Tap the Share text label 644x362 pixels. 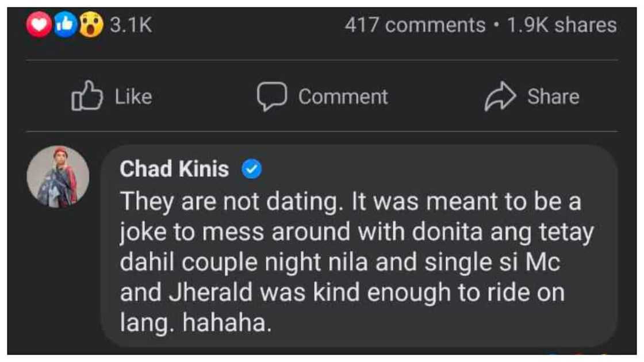pyautogui.click(x=553, y=97)
